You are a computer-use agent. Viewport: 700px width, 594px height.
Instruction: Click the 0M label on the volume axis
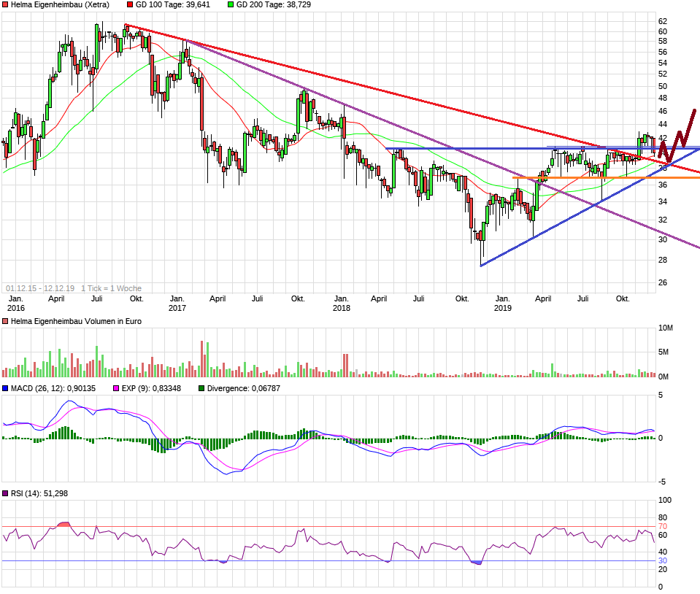click(x=664, y=377)
